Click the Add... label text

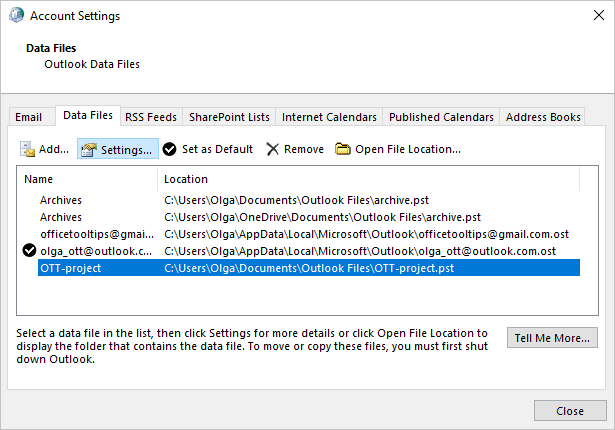tap(54, 149)
